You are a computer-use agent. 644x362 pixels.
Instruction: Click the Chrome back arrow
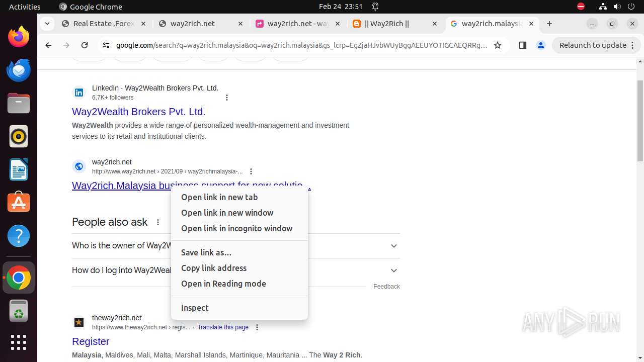click(x=48, y=45)
